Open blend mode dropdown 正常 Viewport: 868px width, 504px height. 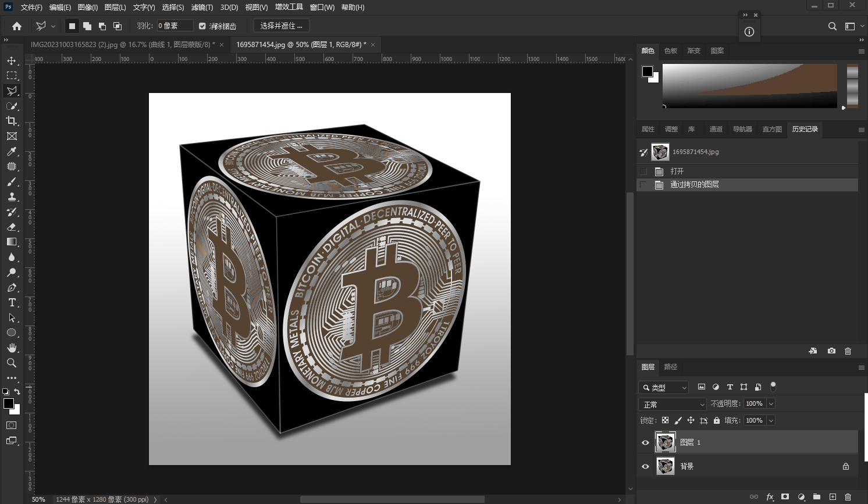(x=673, y=404)
